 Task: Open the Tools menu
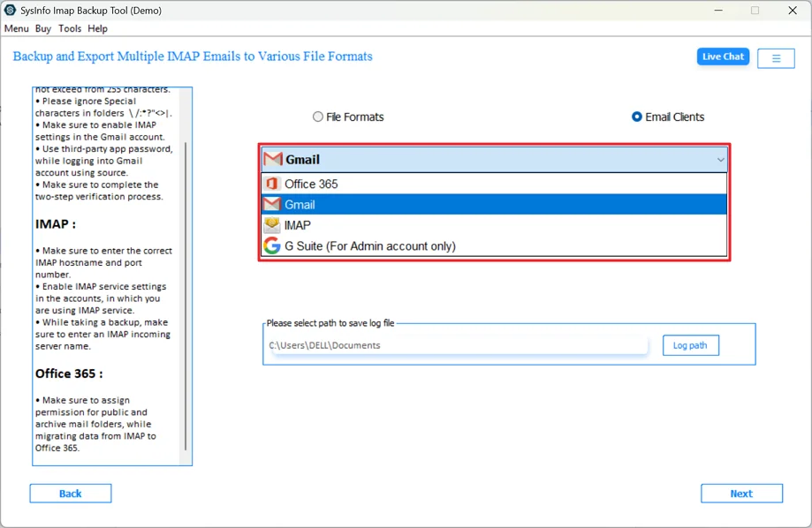69,28
